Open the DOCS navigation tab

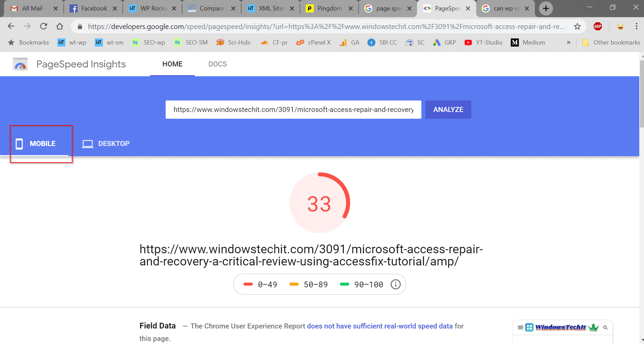[218, 64]
